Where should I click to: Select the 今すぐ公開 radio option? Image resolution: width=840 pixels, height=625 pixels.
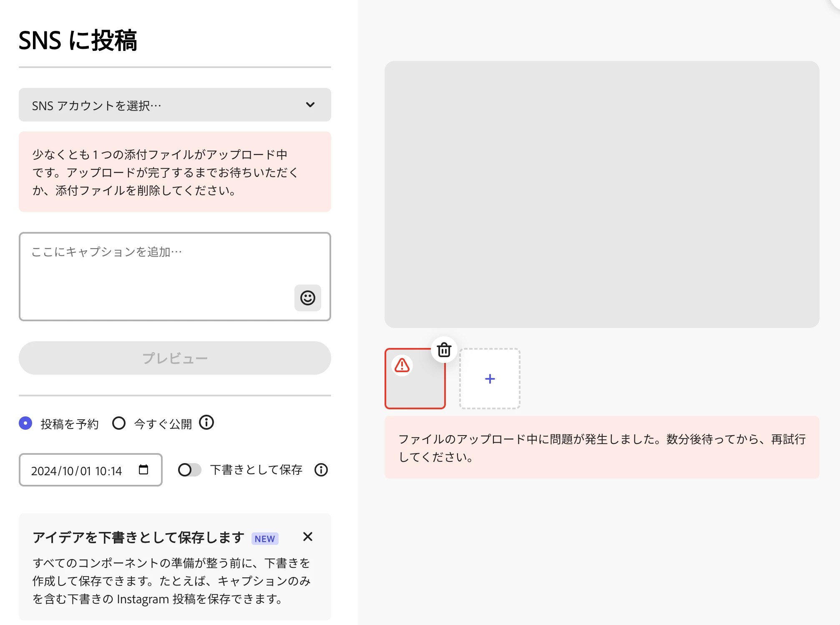coord(119,423)
